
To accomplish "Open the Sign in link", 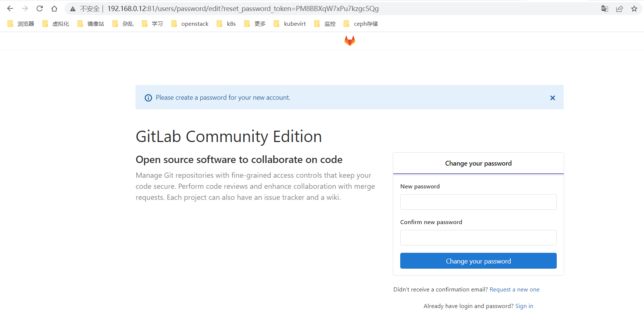I will point(524,306).
